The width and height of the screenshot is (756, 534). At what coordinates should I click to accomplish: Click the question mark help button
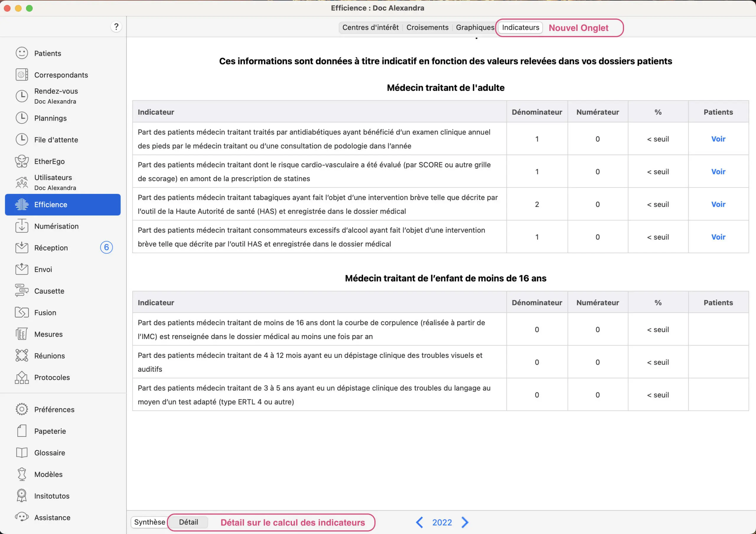point(116,27)
